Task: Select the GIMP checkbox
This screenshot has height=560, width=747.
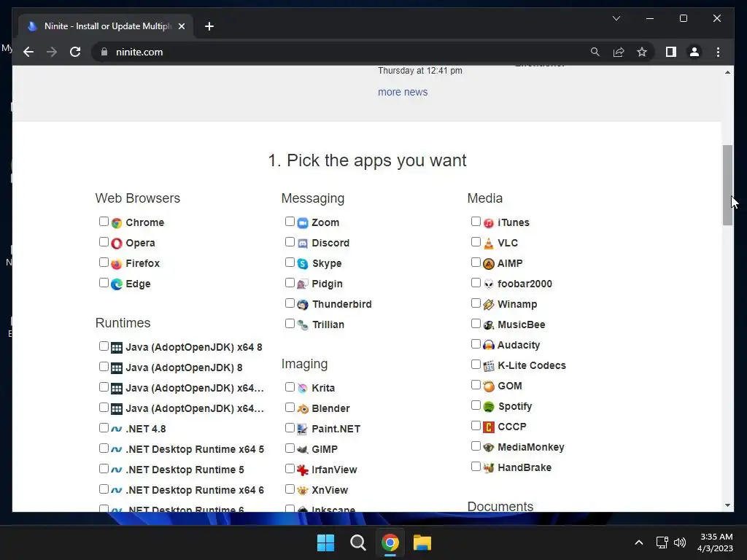Action: tap(290, 448)
